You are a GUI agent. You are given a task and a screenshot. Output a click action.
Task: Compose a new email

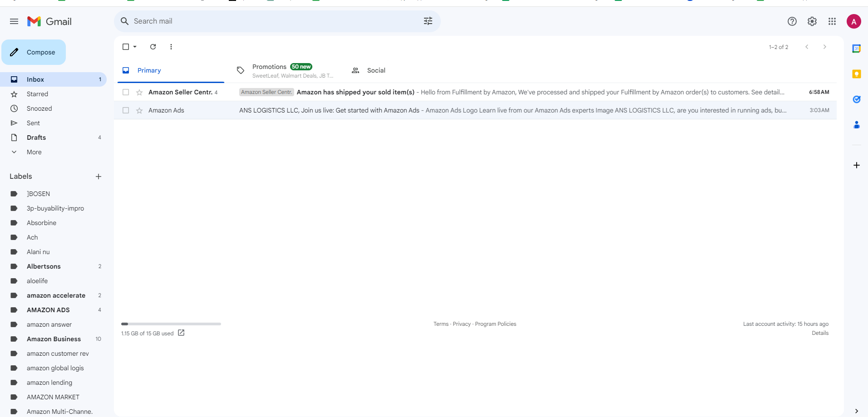(x=34, y=52)
